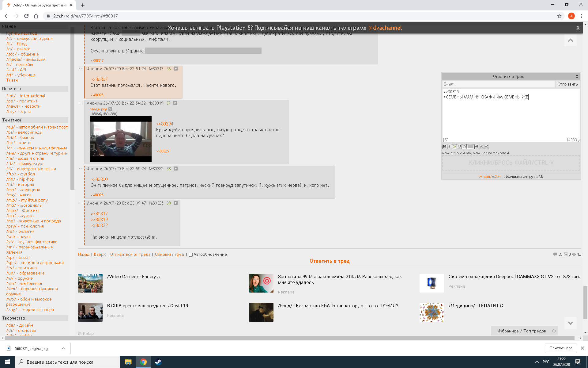The height and width of the screenshot is (368, 588).
Task: Open the downloaded file options chevron
Action: click(x=63, y=348)
